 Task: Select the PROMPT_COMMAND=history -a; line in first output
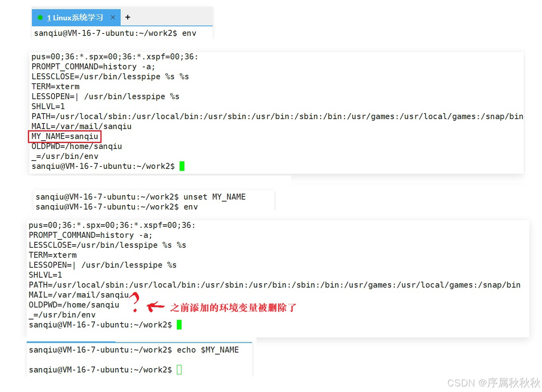(93, 67)
